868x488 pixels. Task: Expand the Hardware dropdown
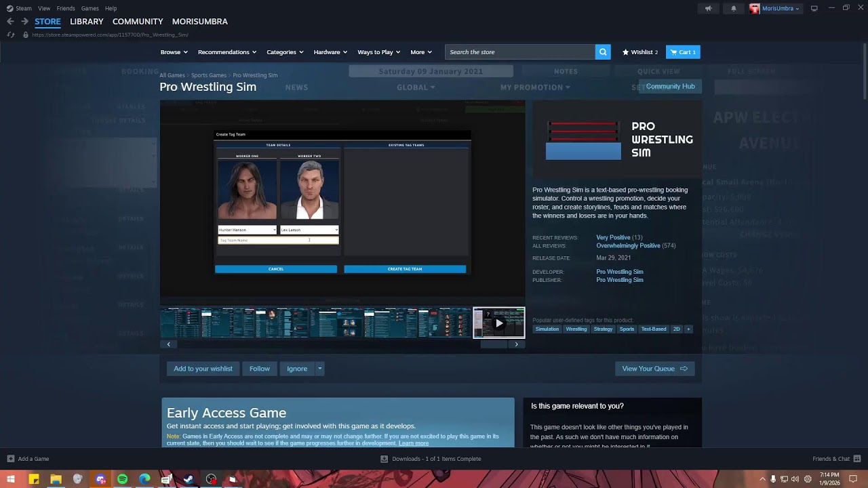click(x=330, y=52)
